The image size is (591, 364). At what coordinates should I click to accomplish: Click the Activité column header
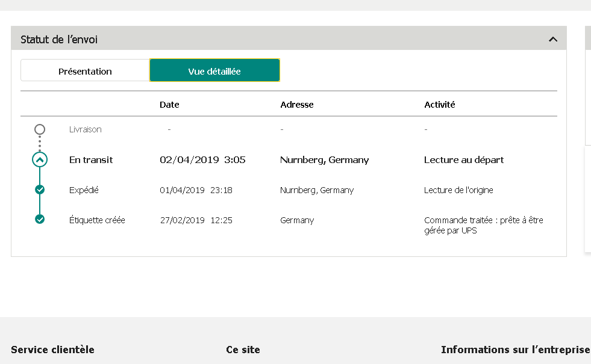tap(439, 105)
